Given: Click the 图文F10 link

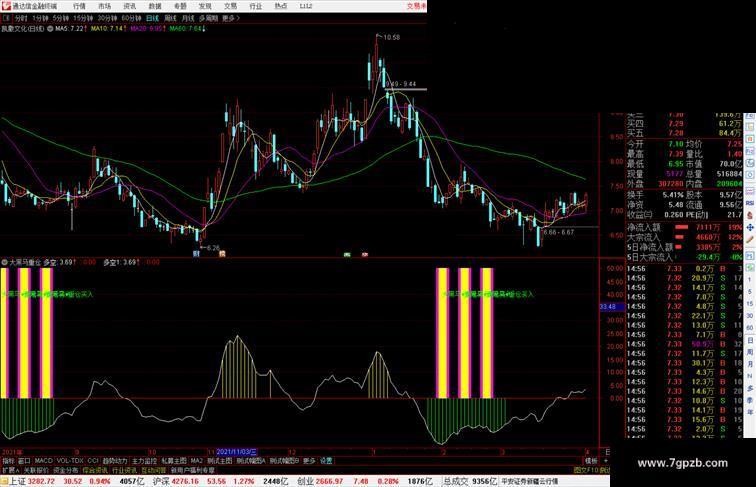Looking at the screenshot, I should tap(586, 470).
